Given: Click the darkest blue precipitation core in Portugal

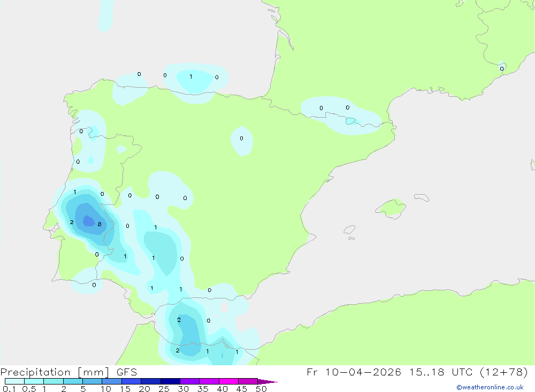Looking at the screenshot, I should coord(89,221).
